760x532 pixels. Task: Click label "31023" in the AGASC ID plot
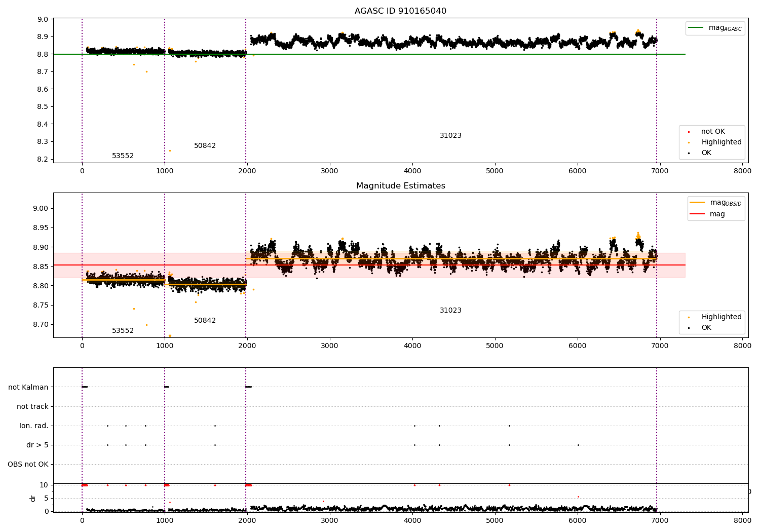450,136
